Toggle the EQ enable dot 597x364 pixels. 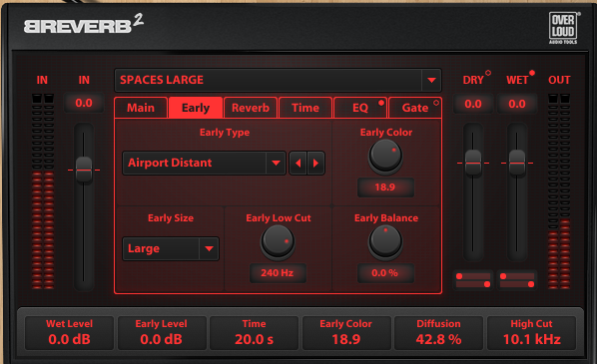tap(381, 103)
